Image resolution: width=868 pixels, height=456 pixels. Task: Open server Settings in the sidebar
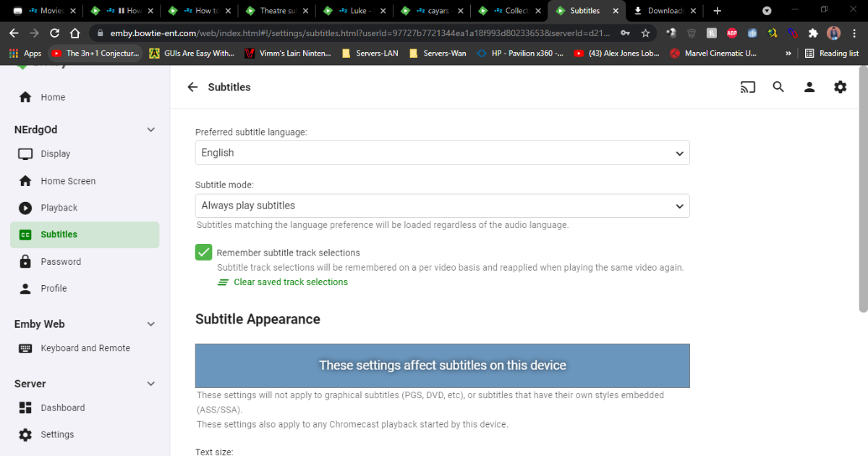[85, 434]
